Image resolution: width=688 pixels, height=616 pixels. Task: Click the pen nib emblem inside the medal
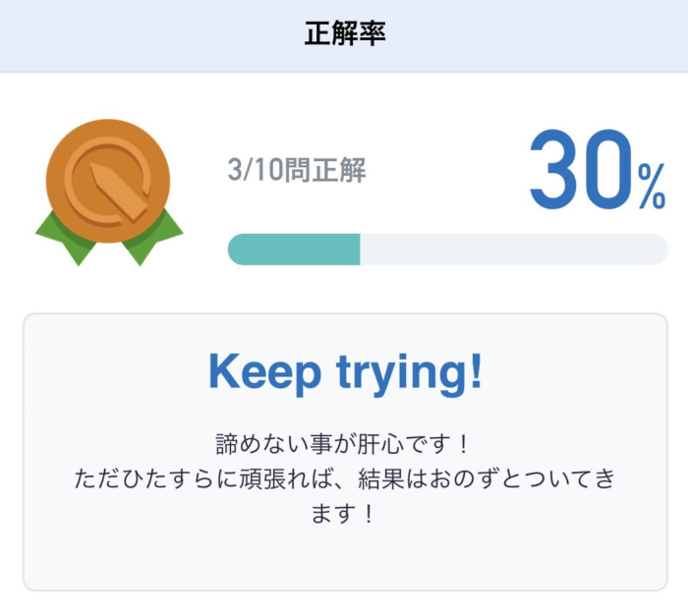pos(118,193)
